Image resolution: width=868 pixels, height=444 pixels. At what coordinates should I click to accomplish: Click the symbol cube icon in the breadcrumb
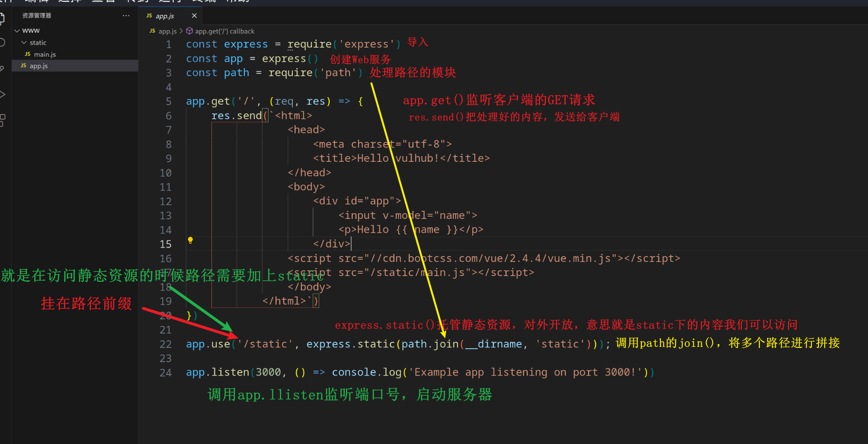pyautogui.click(x=190, y=31)
